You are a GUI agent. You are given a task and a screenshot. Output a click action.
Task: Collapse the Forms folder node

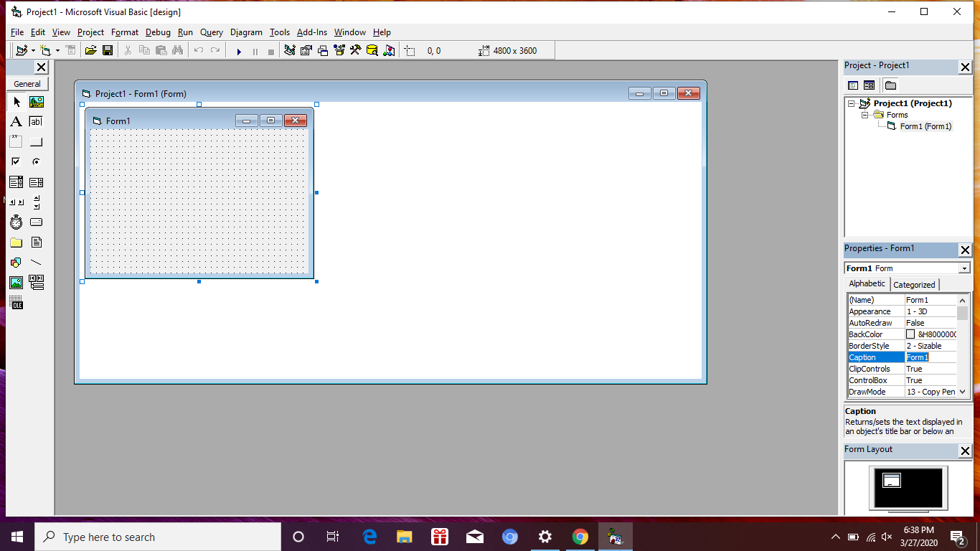(865, 115)
